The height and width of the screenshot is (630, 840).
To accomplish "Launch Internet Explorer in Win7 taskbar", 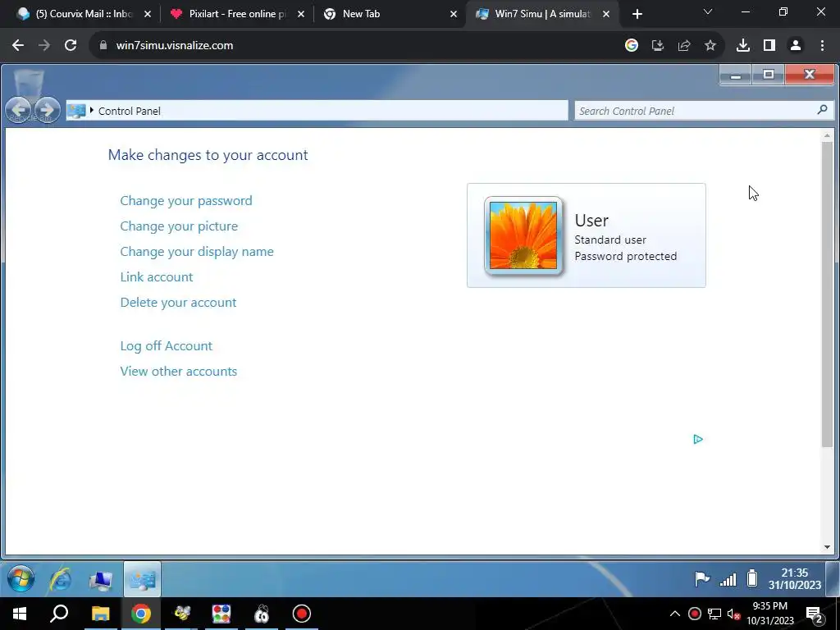I will coord(61,579).
